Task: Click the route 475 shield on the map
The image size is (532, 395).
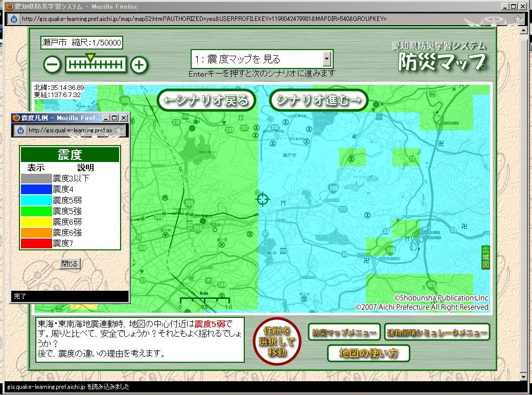Action: click(431, 285)
